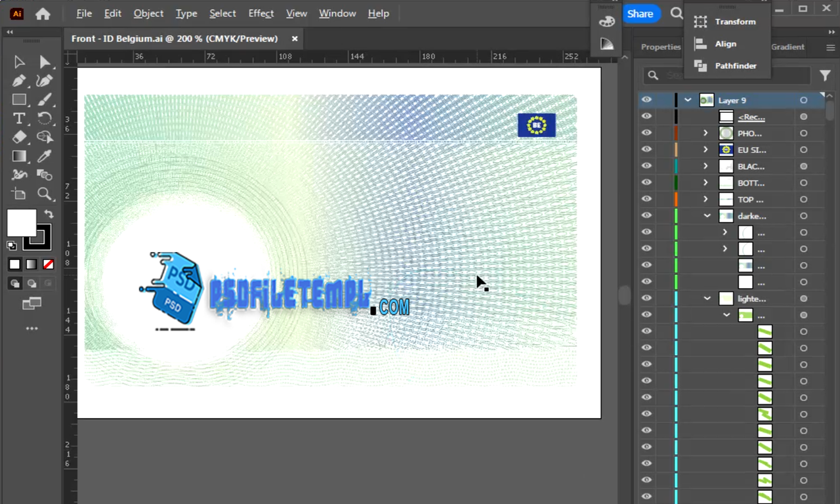Select the Selection tool arrow
The height and width of the screenshot is (504, 840).
pos(19,62)
